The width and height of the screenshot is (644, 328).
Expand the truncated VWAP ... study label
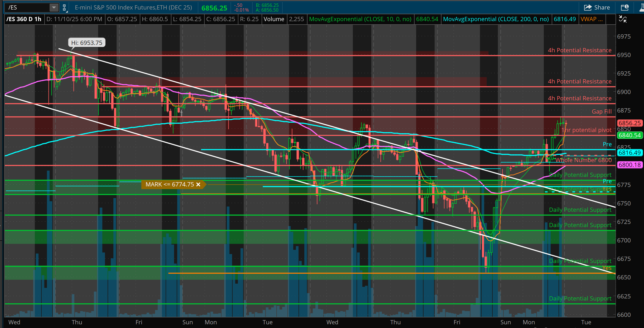tap(592, 19)
